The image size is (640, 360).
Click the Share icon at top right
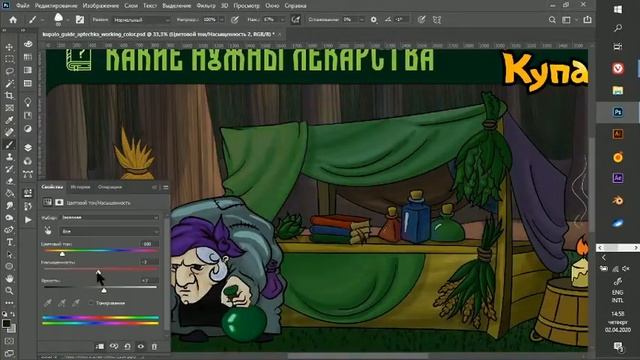click(587, 20)
